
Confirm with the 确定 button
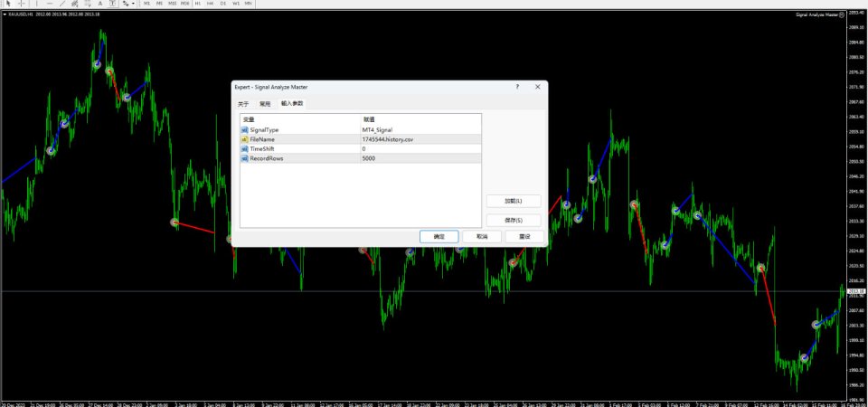click(x=439, y=236)
